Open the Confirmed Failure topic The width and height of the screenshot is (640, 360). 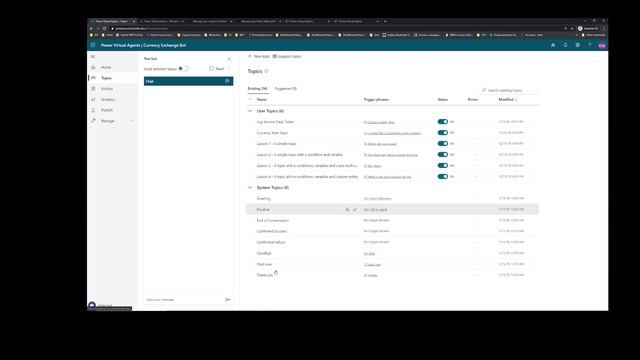[271, 242]
